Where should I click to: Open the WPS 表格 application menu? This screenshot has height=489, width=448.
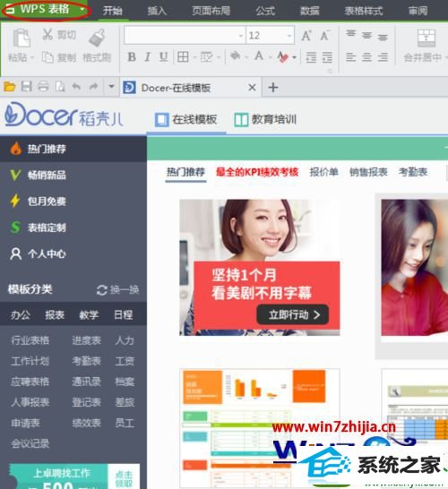pyautogui.click(x=46, y=9)
